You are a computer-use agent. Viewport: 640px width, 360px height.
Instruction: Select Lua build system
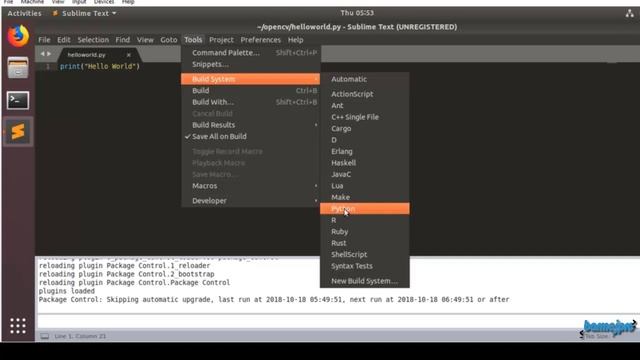pos(364,186)
